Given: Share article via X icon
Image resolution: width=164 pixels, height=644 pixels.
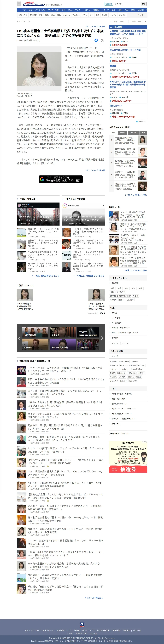Looking at the screenshot, I should pyautogui.click(x=102, y=40).
